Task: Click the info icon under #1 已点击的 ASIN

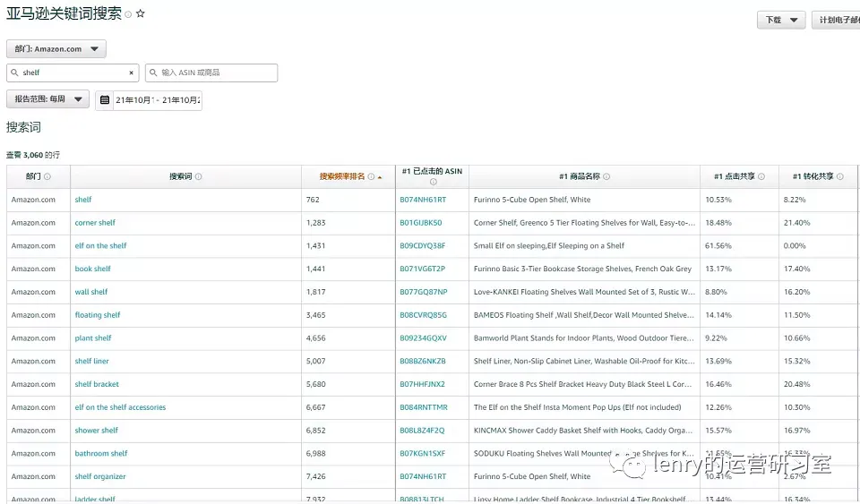Action: click(434, 182)
